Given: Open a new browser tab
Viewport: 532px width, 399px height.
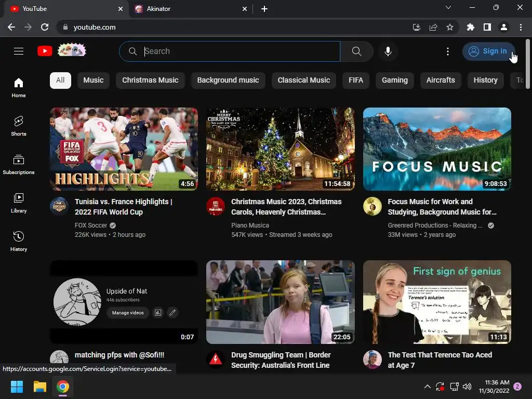Looking at the screenshot, I should 264,9.
